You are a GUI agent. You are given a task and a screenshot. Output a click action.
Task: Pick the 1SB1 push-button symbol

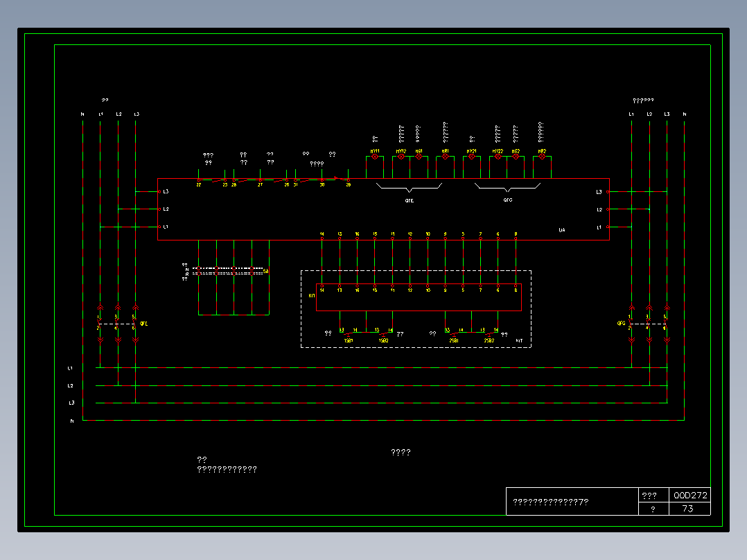click(349, 333)
